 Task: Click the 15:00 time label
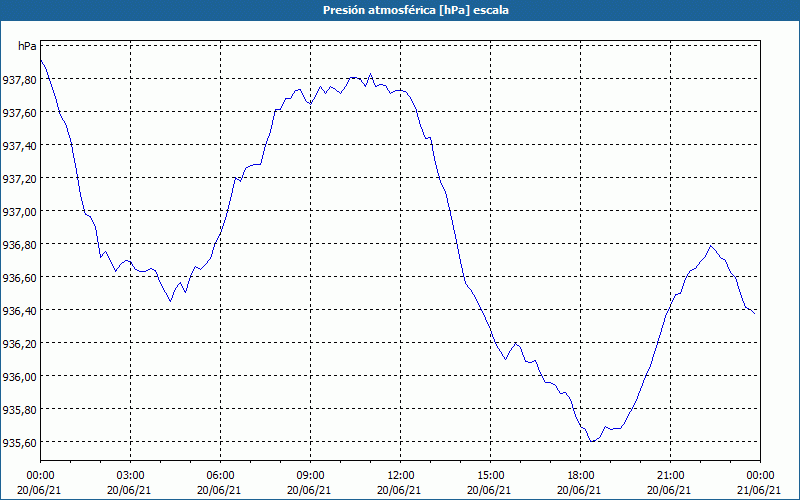490,476
